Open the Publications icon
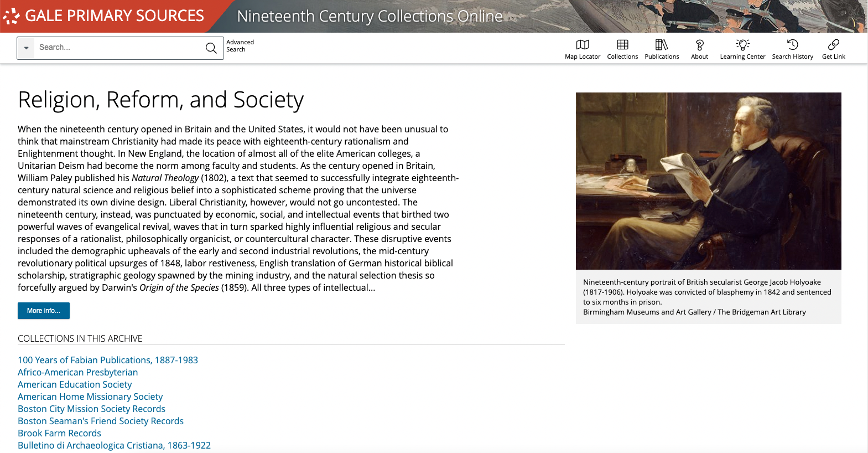Viewport: 868px width, 453px height. 662,49
